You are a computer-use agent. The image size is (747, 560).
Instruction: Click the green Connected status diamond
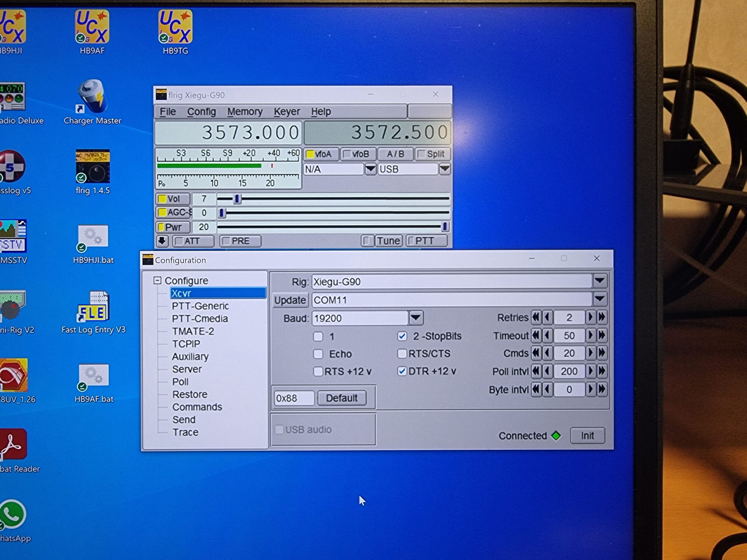point(556,436)
